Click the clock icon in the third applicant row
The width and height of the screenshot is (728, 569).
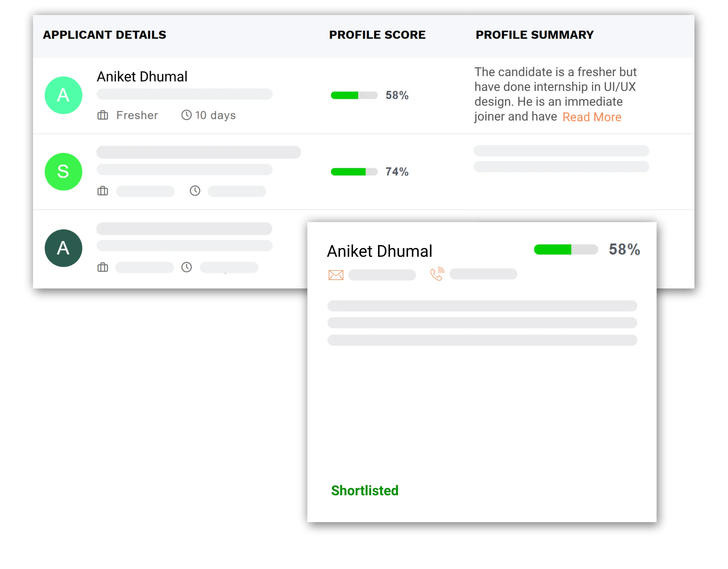[187, 267]
